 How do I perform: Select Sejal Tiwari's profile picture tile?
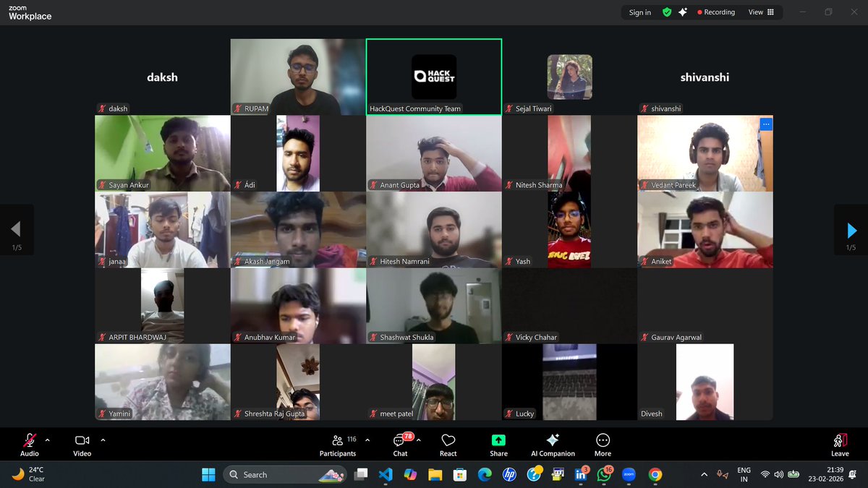569,77
